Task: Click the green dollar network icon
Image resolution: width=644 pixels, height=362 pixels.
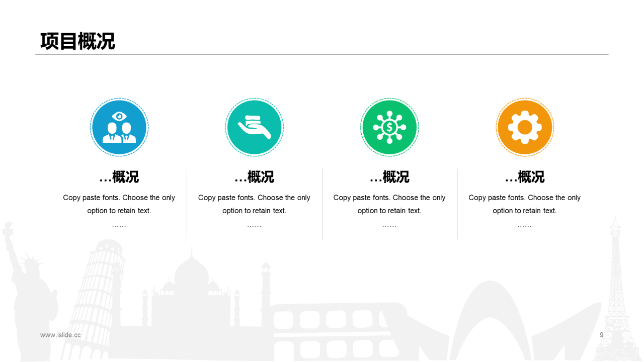Action: click(x=389, y=127)
